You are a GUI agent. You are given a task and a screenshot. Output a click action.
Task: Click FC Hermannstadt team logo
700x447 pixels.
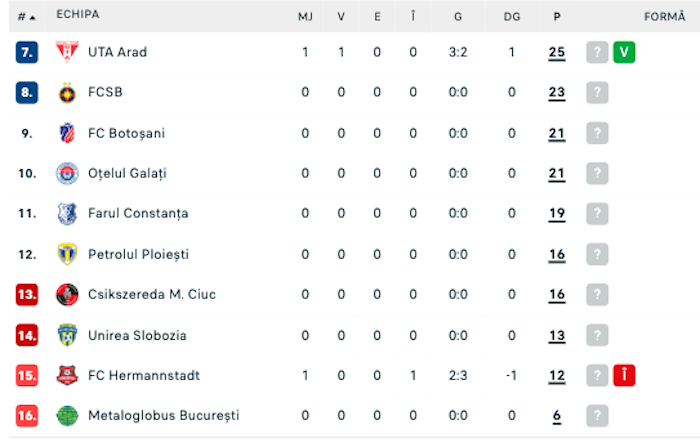(67, 375)
